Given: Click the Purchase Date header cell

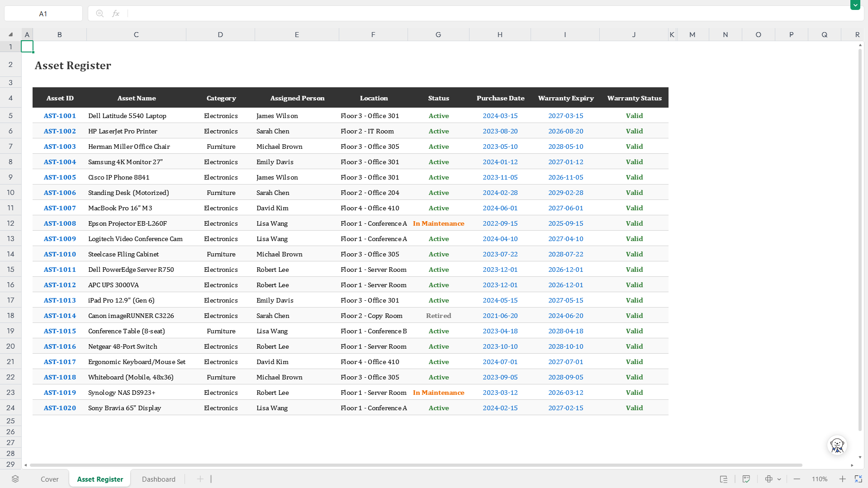Looking at the screenshot, I should [x=500, y=98].
